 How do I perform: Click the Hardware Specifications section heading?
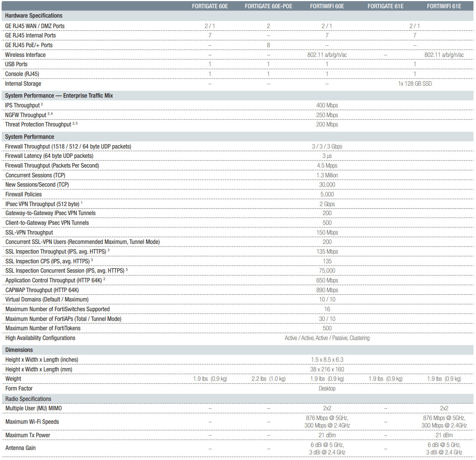pyautogui.click(x=34, y=16)
